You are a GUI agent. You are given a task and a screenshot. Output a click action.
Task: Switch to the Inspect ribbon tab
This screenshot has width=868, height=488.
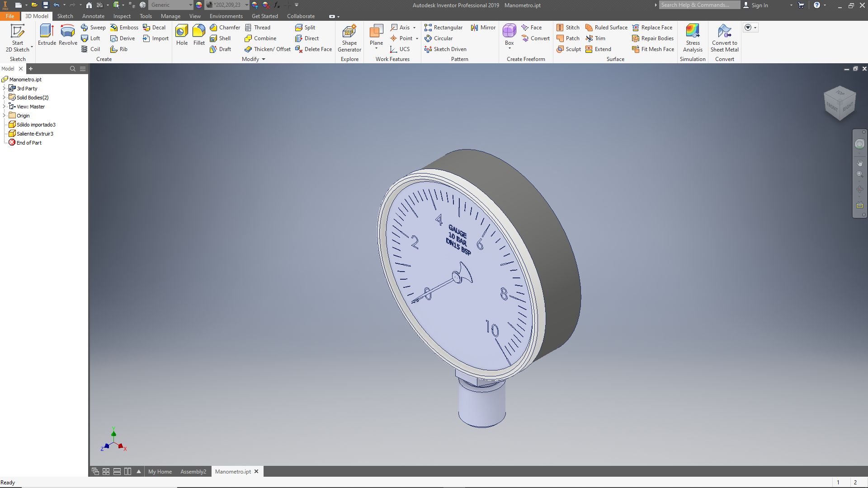[122, 16]
